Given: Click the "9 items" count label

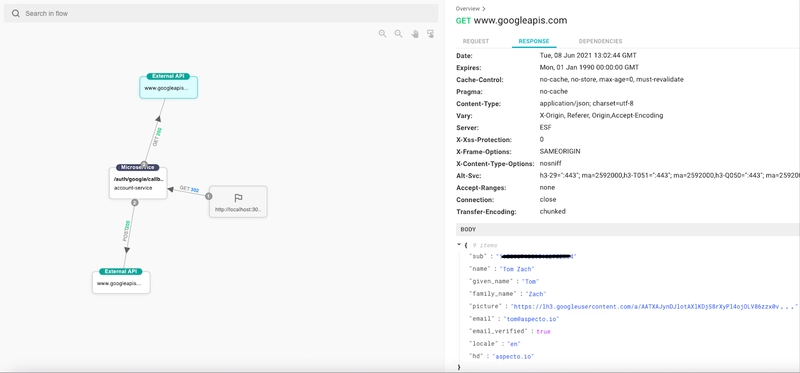Looking at the screenshot, I should (485, 245).
